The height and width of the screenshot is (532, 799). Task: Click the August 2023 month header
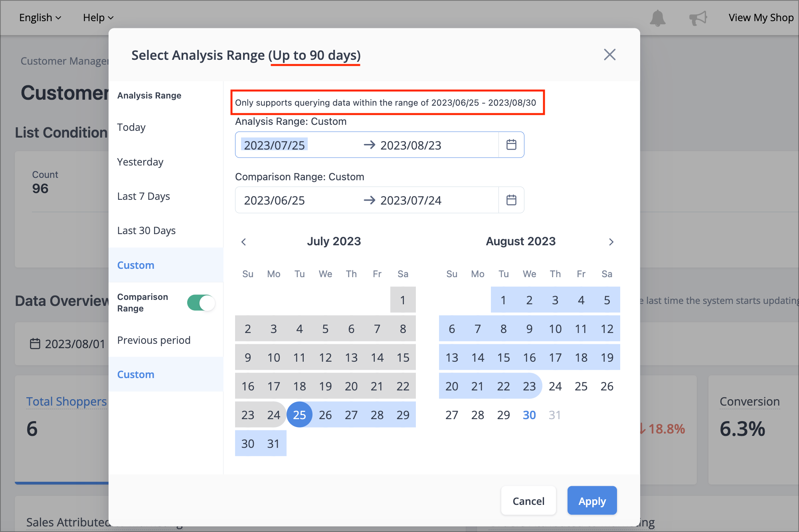(520, 241)
